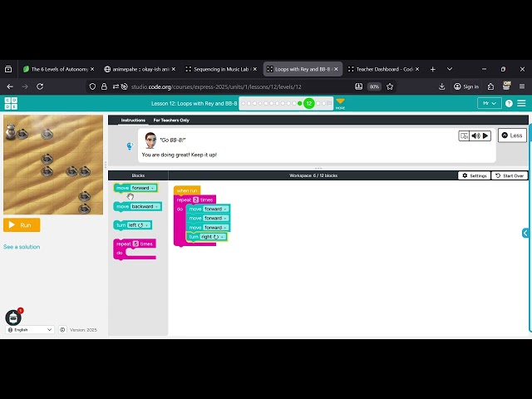532x399 pixels.
Task: Open the AI chat bot icon with the notification badge
Action: [x=13, y=318]
